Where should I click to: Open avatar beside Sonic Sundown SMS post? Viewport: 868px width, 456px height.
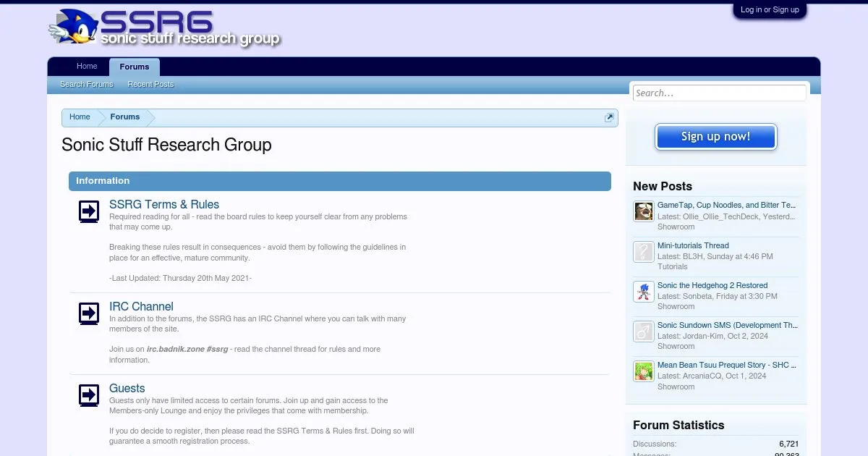(643, 331)
